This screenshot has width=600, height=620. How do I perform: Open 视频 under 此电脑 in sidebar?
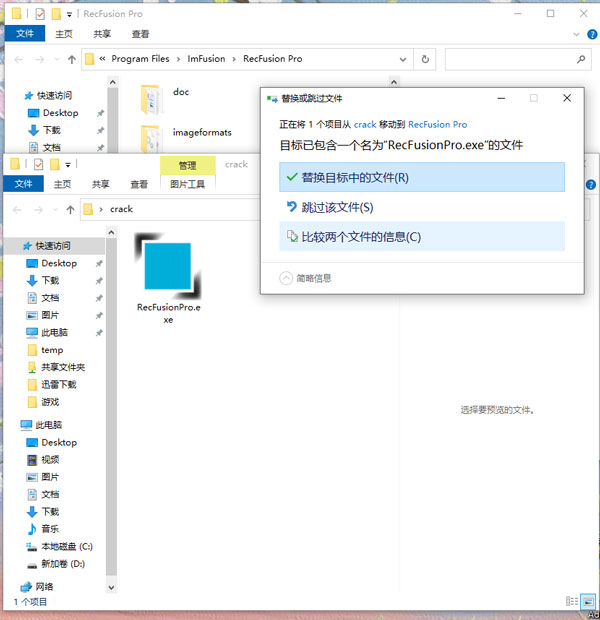[50, 460]
